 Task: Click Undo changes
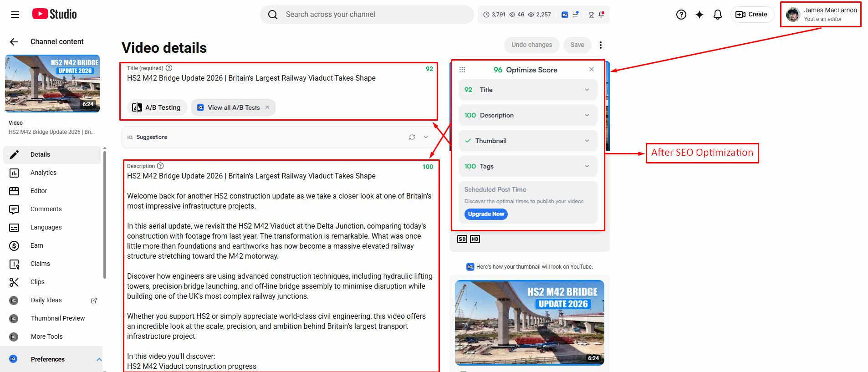click(531, 45)
